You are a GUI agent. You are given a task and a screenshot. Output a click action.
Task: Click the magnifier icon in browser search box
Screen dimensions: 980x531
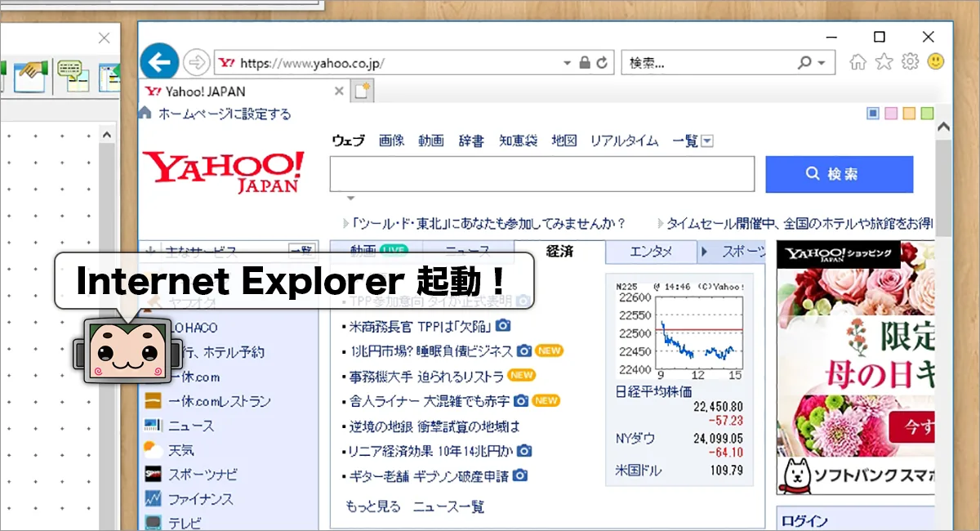[804, 63]
